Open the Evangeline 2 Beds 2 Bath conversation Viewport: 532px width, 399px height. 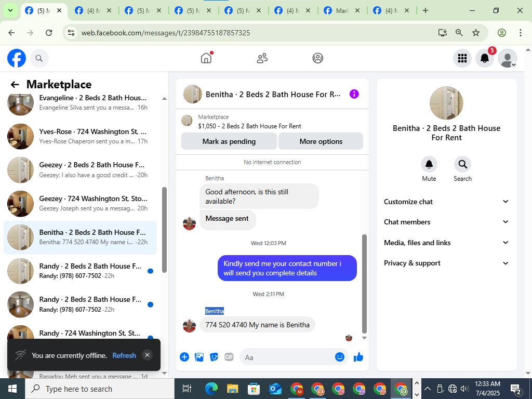(x=80, y=102)
